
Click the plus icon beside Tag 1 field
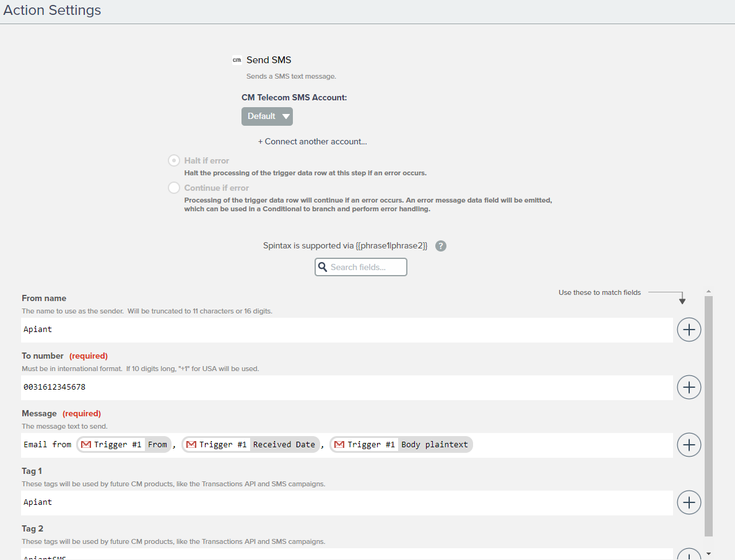point(689,502)
